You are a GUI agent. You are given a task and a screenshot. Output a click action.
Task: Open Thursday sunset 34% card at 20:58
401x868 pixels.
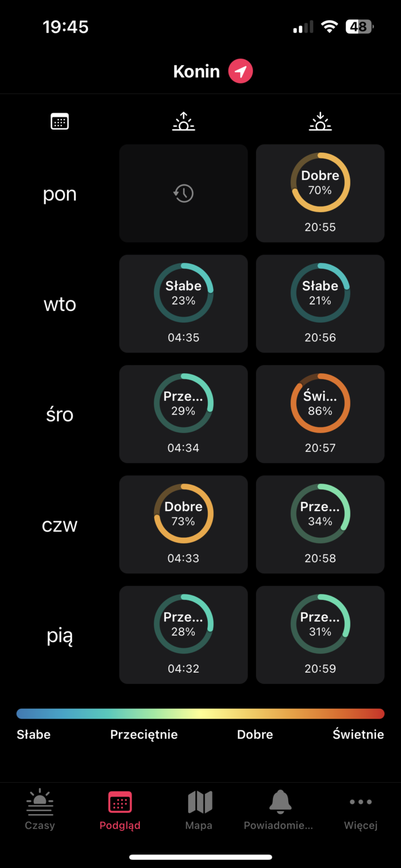click(x=320, y=525)
